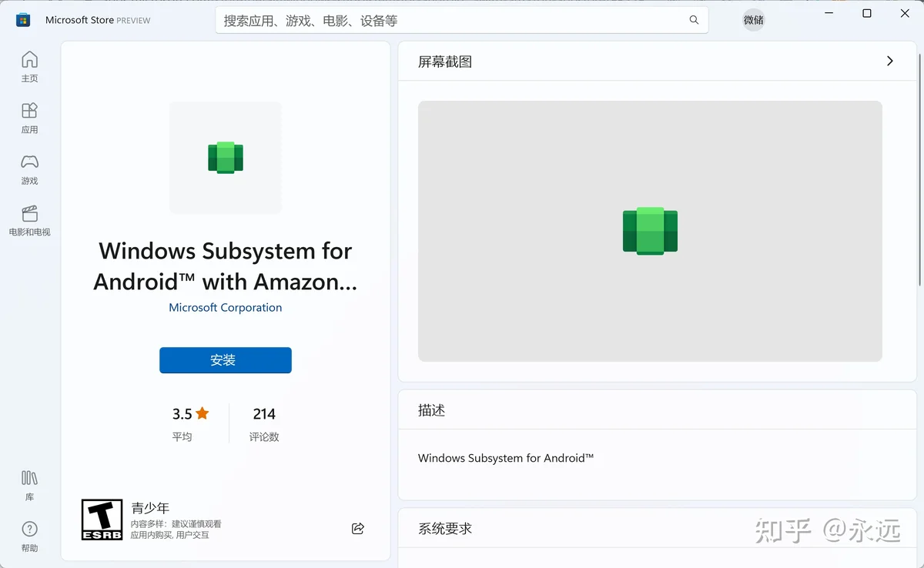Click the ESRB Teen rating badge
924x568 pixels.
click(102, 520)
